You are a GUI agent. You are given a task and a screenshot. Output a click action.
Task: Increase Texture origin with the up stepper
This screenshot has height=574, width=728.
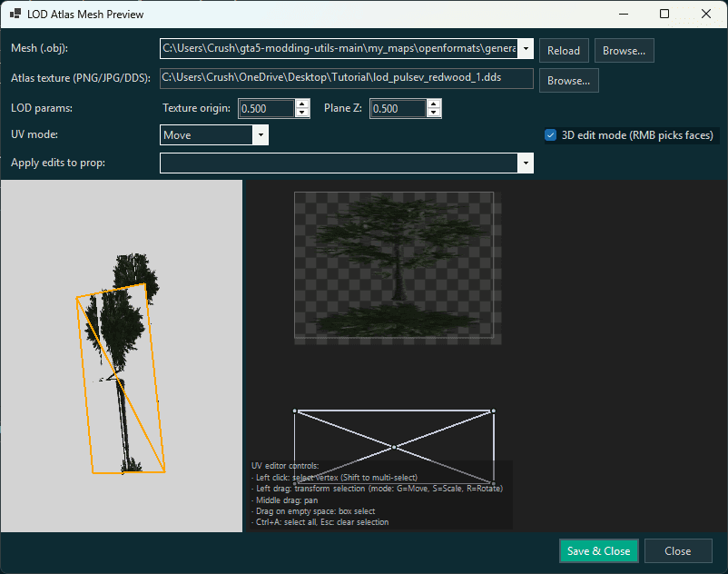(x=302, y=104)
